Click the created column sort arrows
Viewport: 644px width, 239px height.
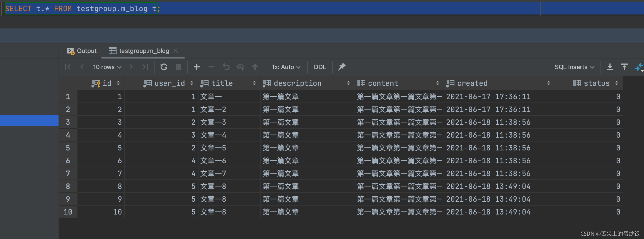pyautogui.click(x=549, y=83)
